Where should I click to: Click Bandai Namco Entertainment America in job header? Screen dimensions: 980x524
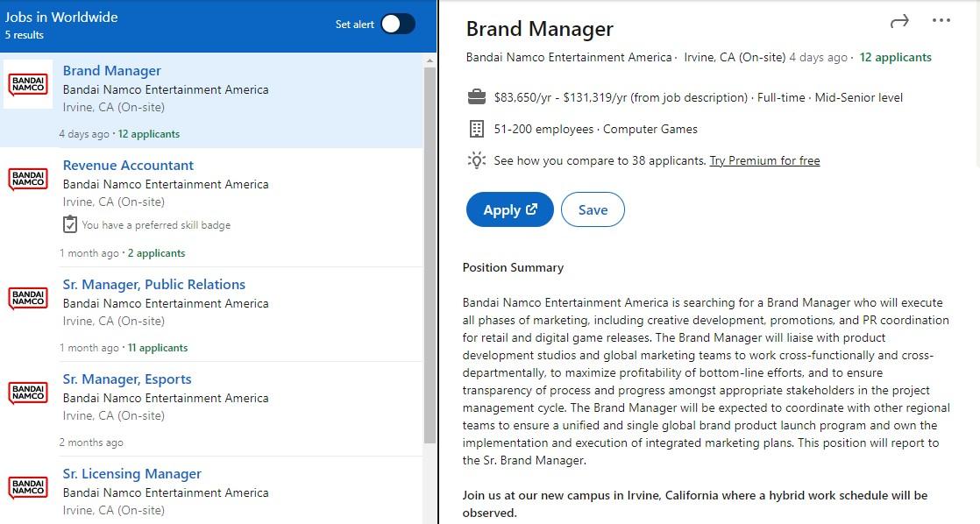(569, 58)
